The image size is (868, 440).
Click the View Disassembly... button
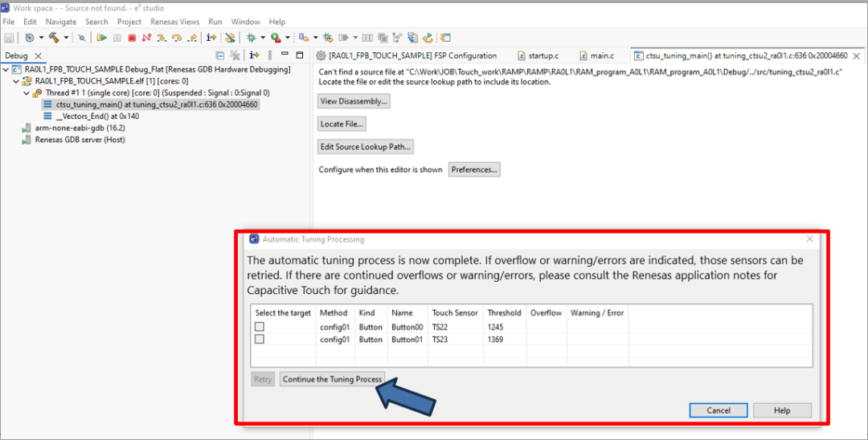click(x=354, y=101)
